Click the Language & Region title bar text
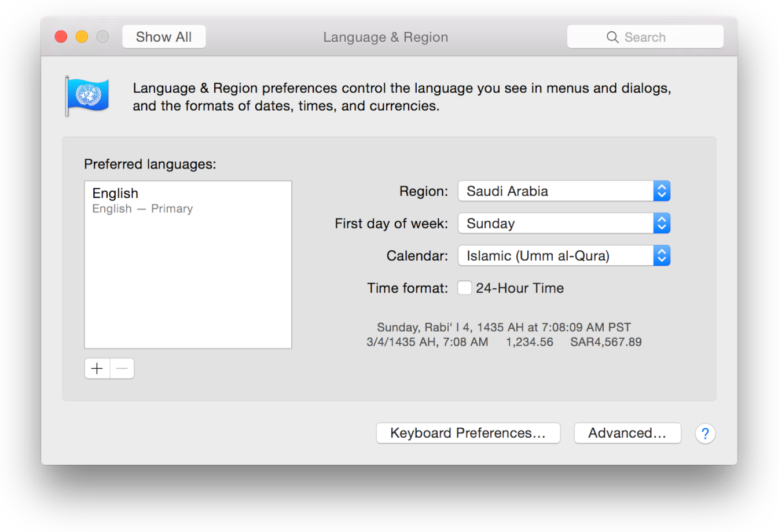This screenshot has height=532, width=778. click(386, 36)
